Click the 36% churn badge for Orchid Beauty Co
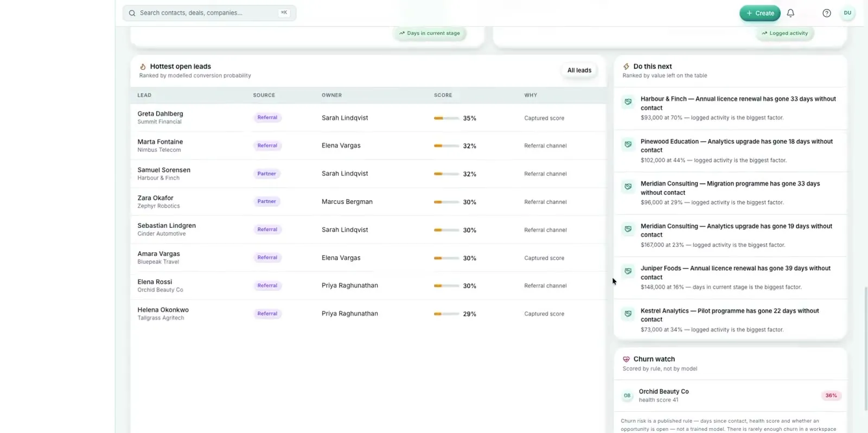868x433 pixels. (x=831, y=396)
